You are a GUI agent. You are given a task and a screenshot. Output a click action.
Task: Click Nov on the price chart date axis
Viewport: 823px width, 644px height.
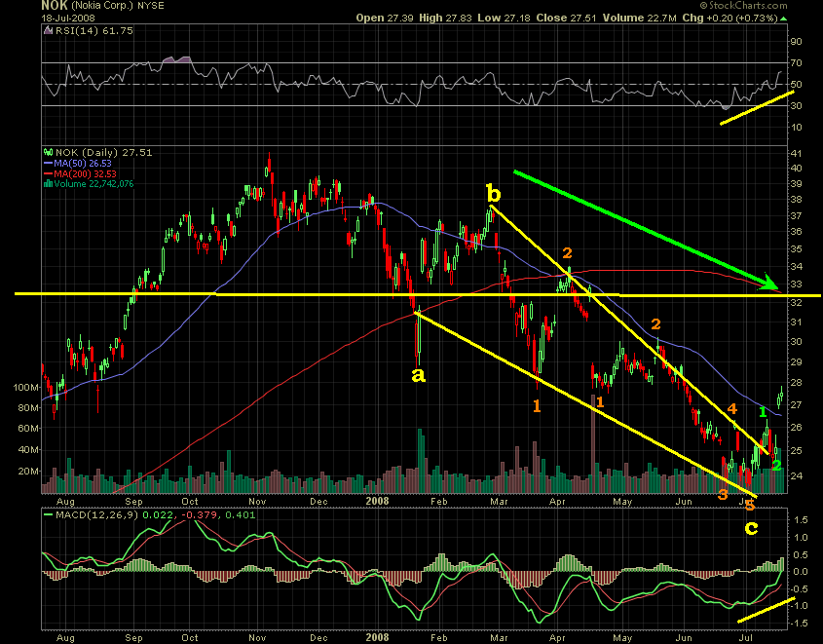tap(257, 501)
